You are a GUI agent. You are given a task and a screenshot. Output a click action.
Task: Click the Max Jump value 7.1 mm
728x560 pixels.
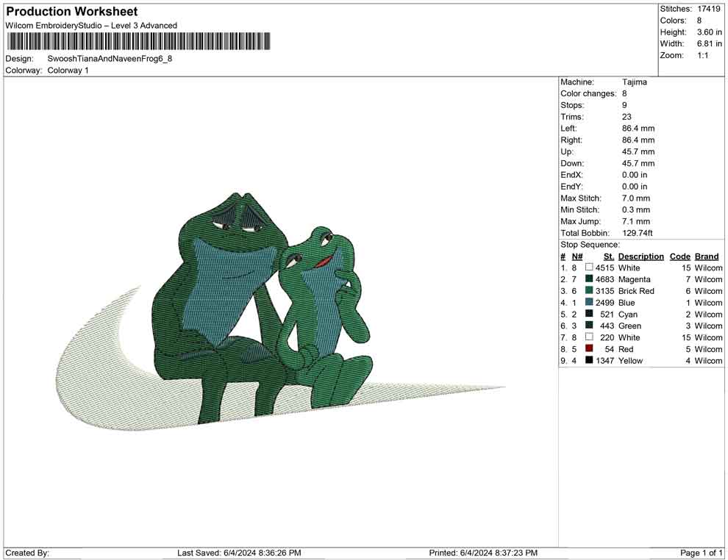[636, 221]
